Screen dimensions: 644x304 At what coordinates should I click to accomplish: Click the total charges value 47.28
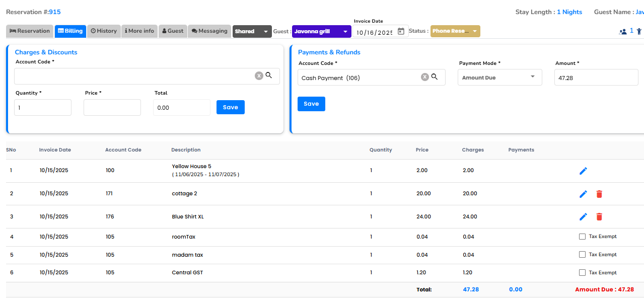471,289
